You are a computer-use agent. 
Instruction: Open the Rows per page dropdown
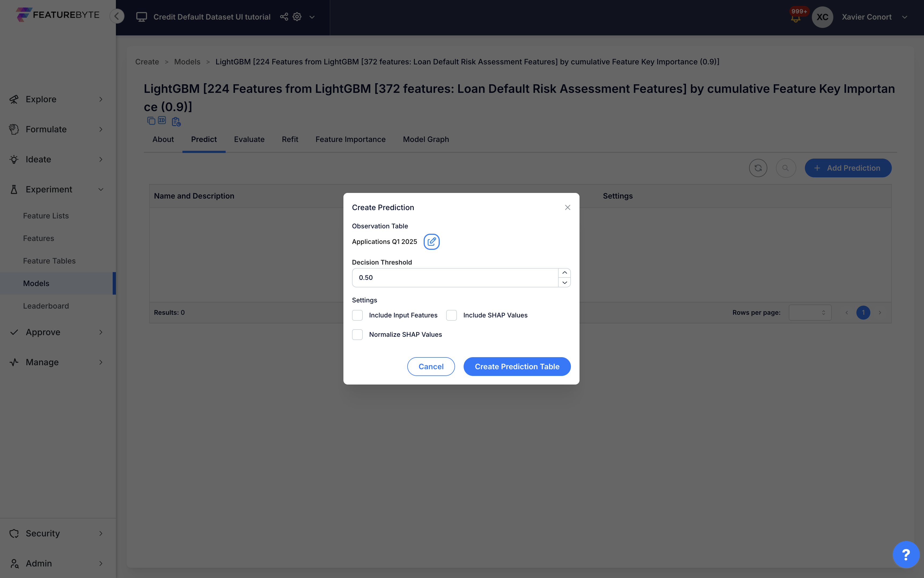pos(810,312)
